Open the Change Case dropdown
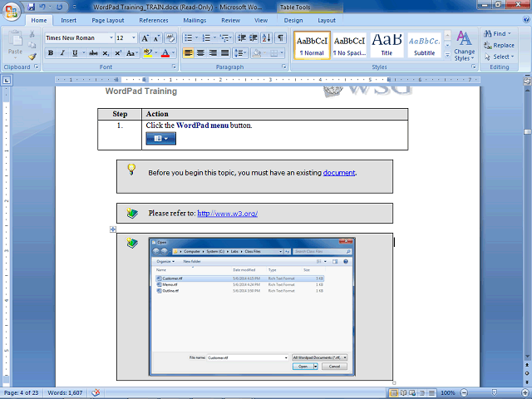532x399 pixels. point(131,53)
